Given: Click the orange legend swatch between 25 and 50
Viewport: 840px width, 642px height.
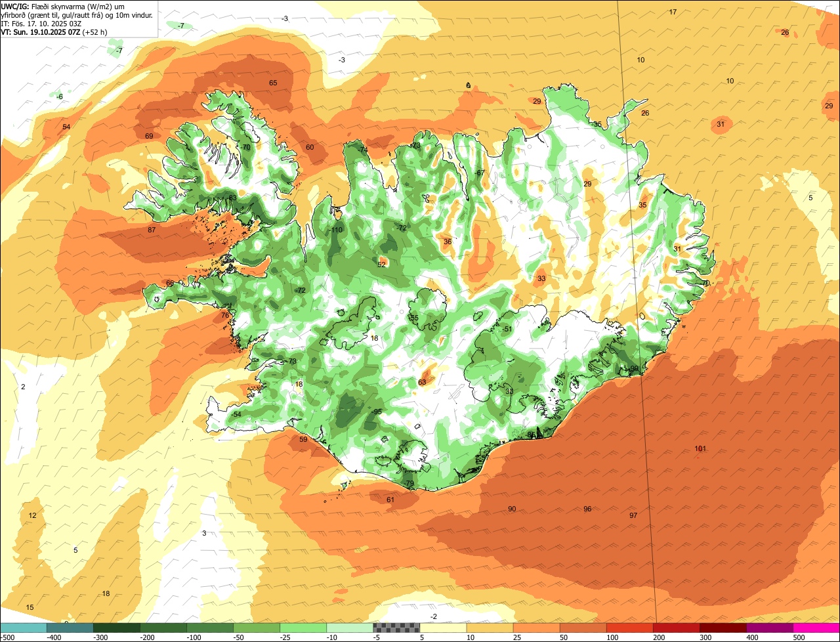Looking at the screenshot, I should click(x=537, y=628).
